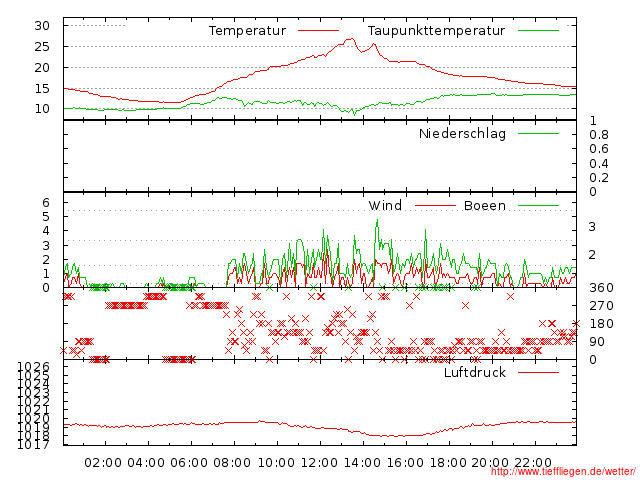The height and width of the screenshot is (480, 640).
Task: Click the green Niederschlag legend line sample
Action: click(x=538, y=133)
